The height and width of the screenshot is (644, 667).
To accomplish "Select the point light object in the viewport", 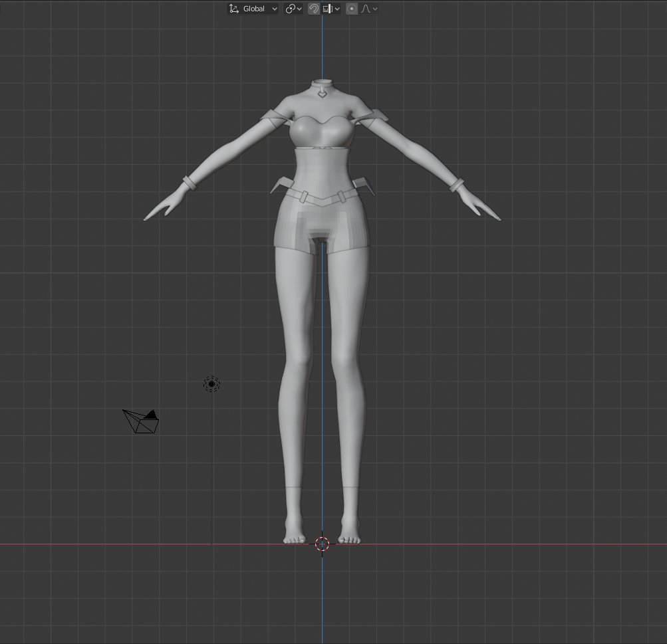I will click(212, 384).
